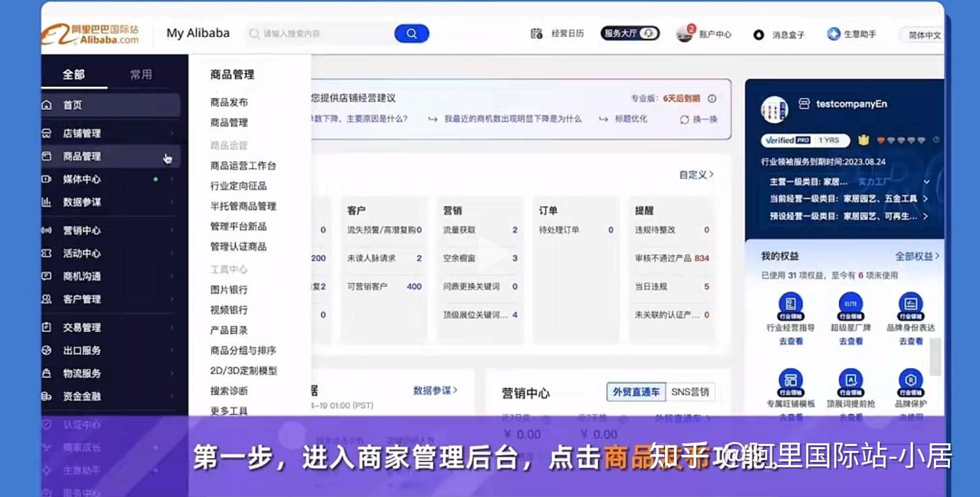Screen dimensions: 980x497
Task: Open 图片银行 menu item
Action: pos(229,289)
